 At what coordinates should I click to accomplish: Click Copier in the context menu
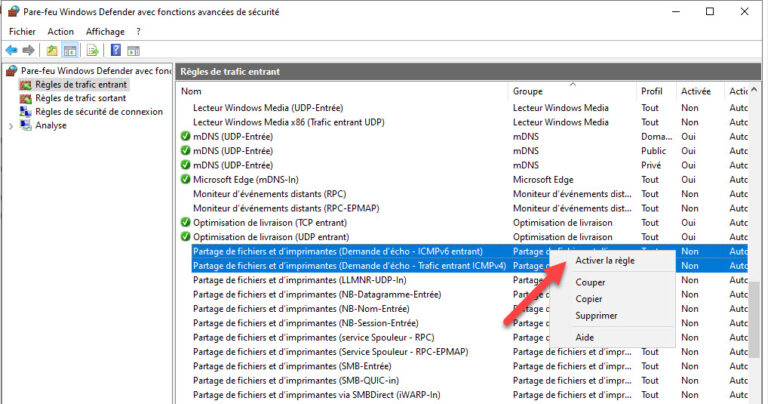[x=589, y=299]
